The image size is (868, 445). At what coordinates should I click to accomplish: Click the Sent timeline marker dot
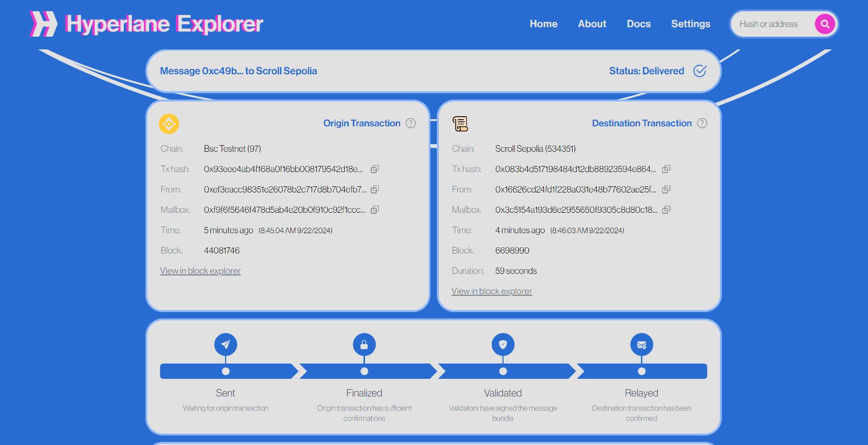coord(226,371)
